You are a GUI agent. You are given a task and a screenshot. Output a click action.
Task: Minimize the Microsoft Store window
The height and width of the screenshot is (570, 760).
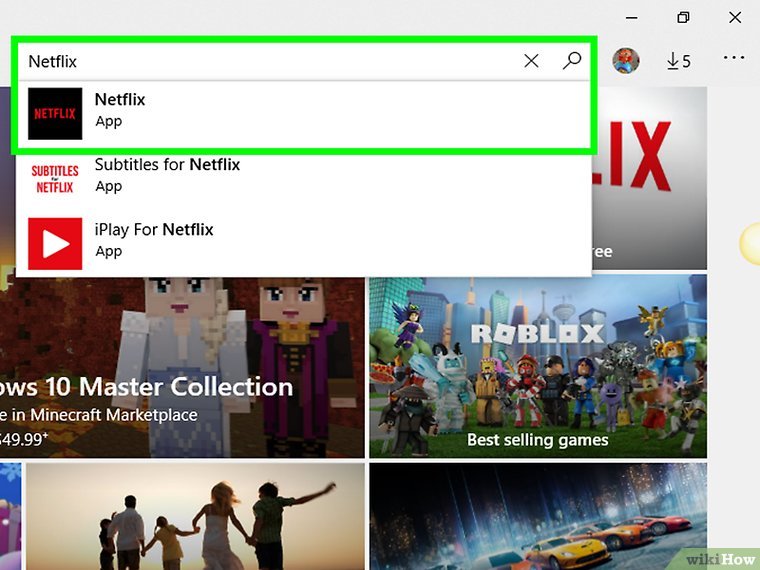tap(632, 18)
